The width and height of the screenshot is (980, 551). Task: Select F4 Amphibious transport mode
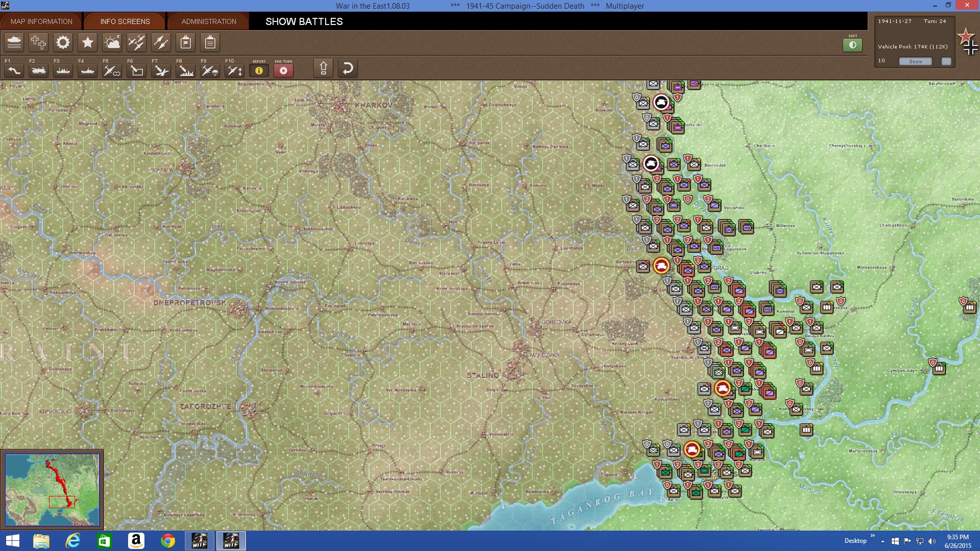click(88, 70)
